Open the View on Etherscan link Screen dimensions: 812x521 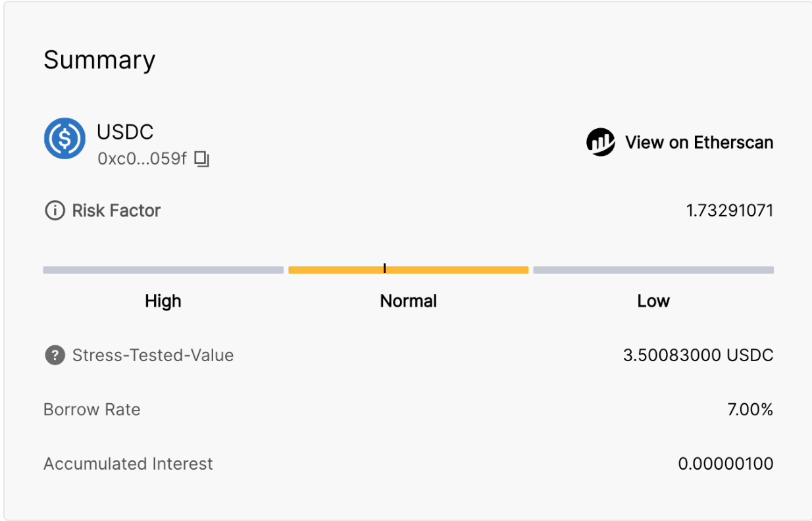click(x=699, y=142)
